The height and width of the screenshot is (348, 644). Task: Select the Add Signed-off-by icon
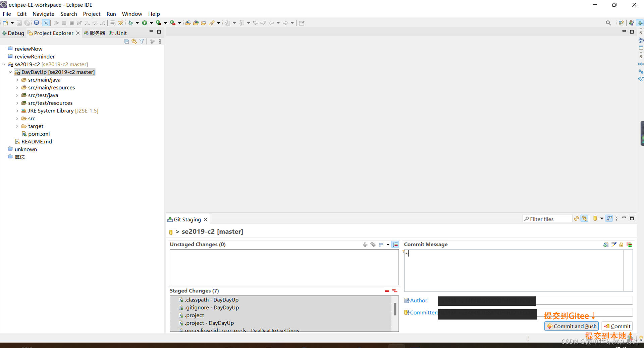pyautogui.click(x=614, y=245)
